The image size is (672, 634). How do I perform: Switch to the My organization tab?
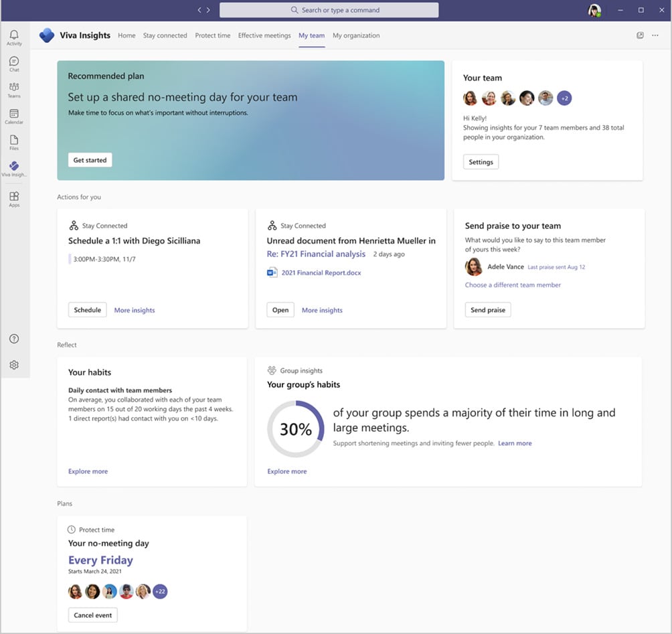[x=356, y=35]
